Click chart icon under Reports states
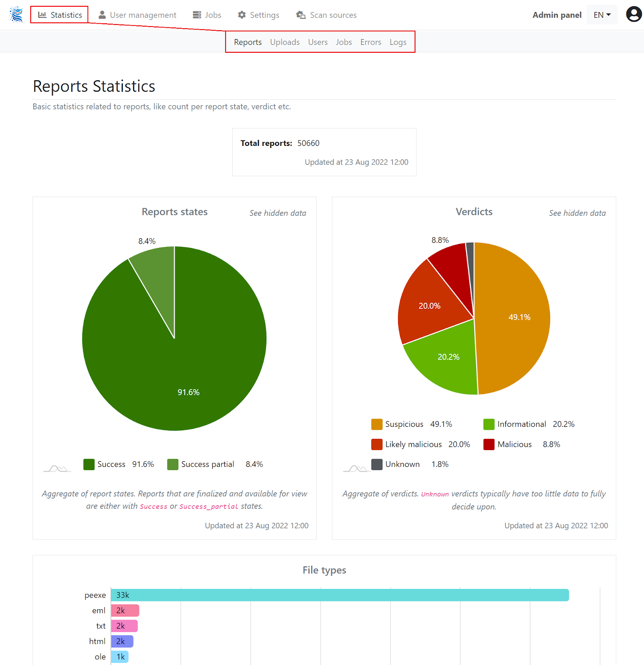 tap(57, 468)
